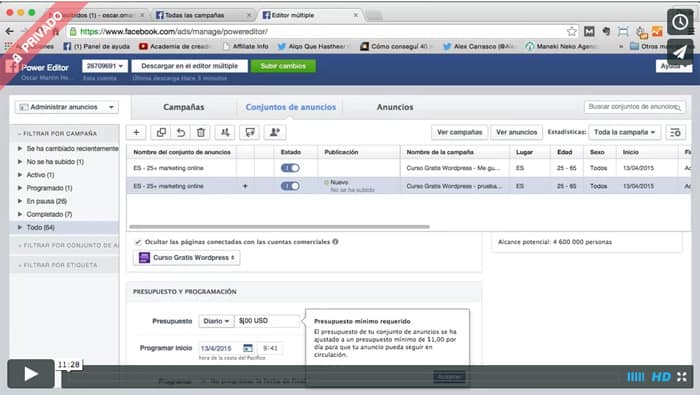The height and width of the screenshot is (395, 700).
Task: Open the audience icon with the down arrow
Action: coord(225,132)
